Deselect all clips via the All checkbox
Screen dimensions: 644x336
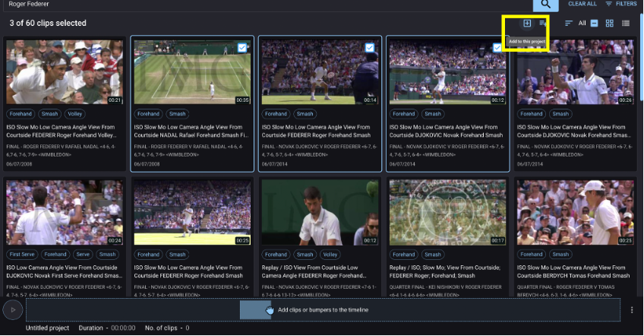click(595, 23)
